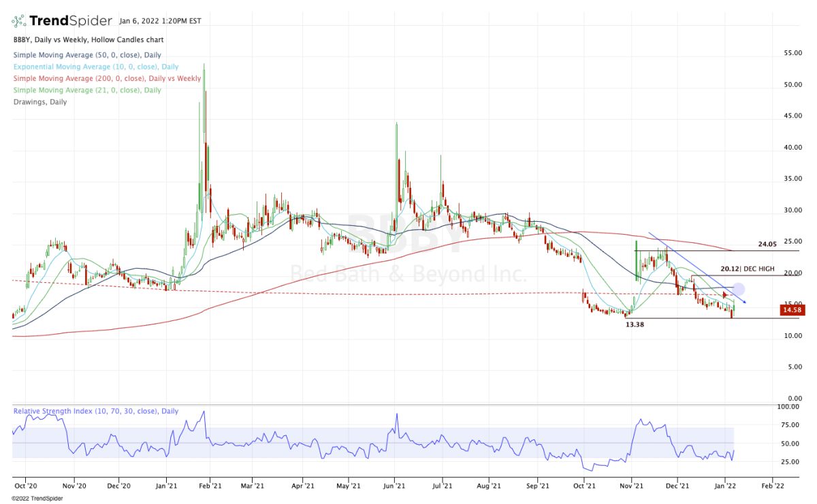The width and height of the screenshot is (817, 504).
Task: Click the Feb '22 date axis label
Action: coord(773,486)
